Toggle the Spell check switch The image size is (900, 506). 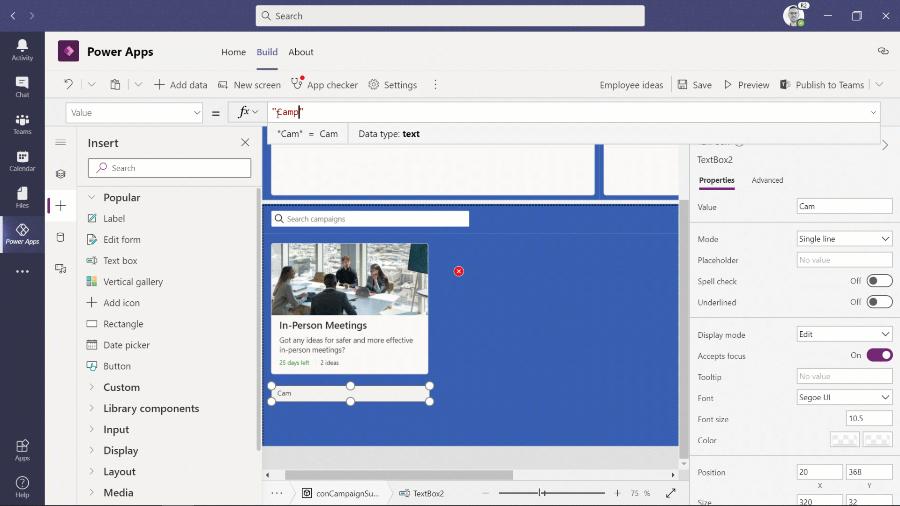coord(879,281)
